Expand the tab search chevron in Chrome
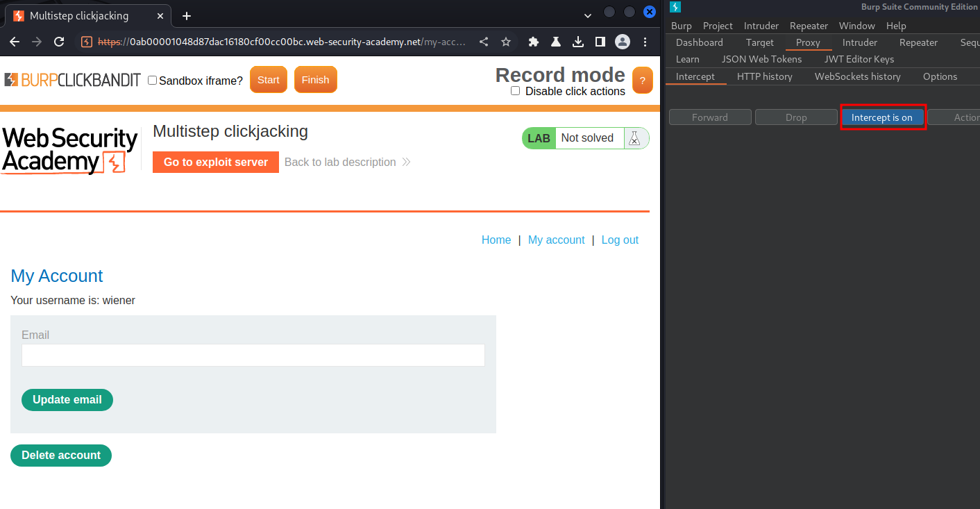The height and width of the screenshot is (509, 980). point(588,15)
